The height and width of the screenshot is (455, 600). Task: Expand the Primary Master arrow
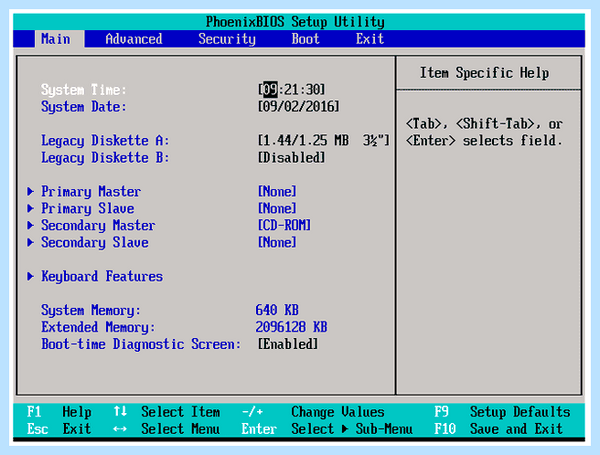pos(31,191)
